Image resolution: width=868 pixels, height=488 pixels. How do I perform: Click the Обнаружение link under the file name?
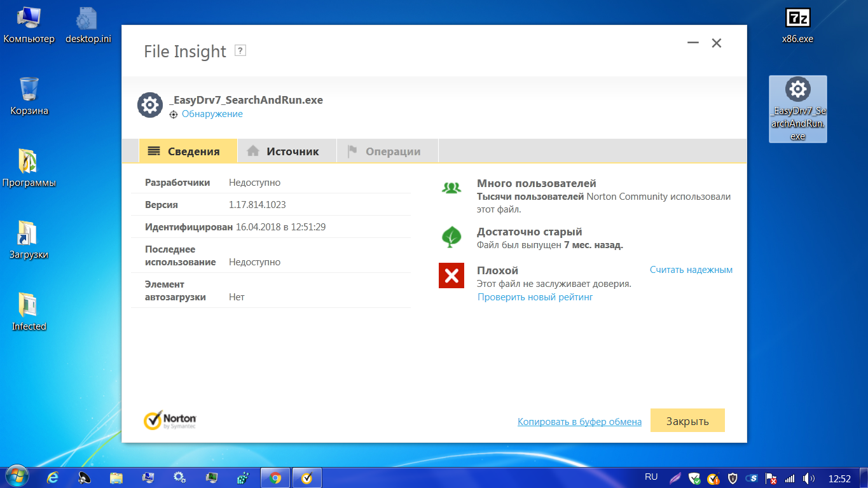click(212, 114)
